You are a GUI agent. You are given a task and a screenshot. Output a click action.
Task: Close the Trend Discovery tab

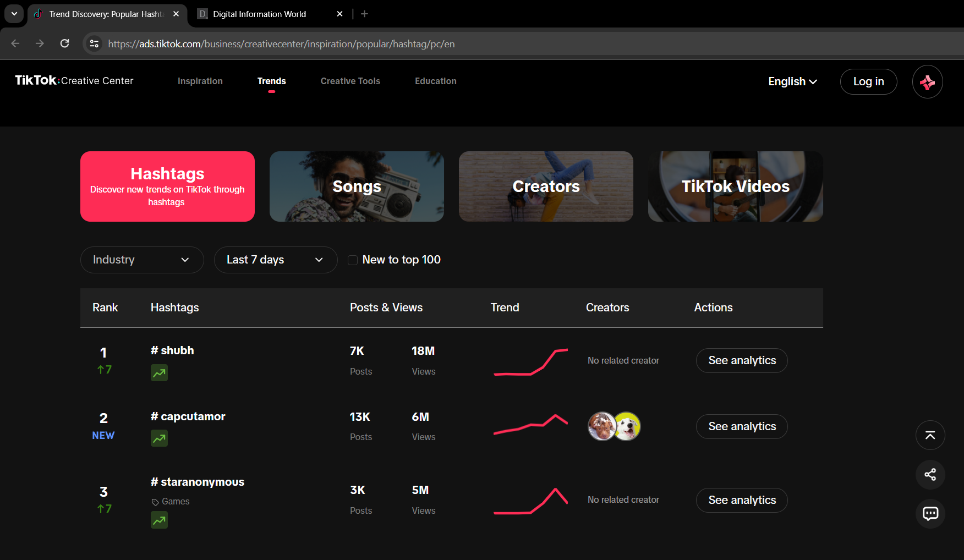176,14
